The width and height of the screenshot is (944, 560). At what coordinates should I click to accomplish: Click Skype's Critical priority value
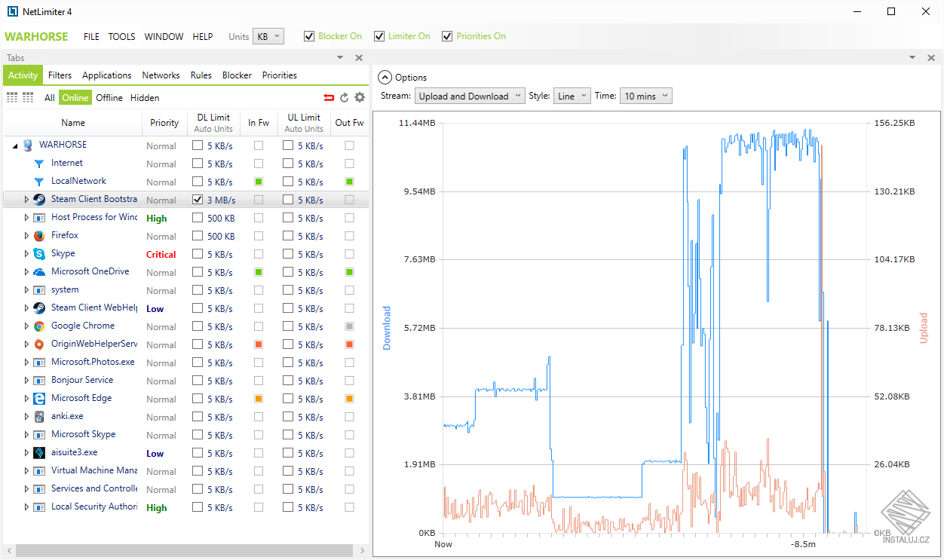(x=161, y=255)
